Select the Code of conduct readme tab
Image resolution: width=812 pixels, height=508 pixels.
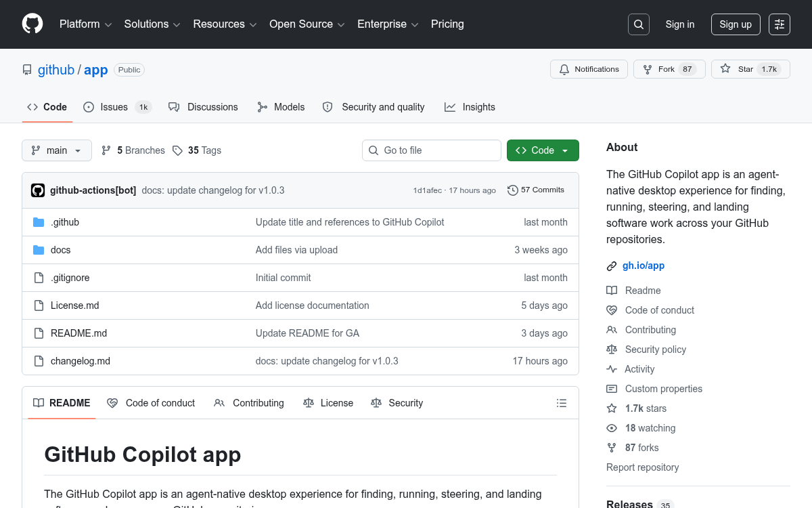click(x=151, y=403)
